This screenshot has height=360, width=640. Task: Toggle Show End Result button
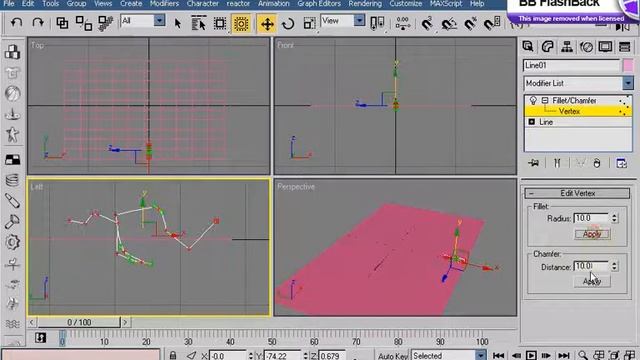tap(557, 163)
